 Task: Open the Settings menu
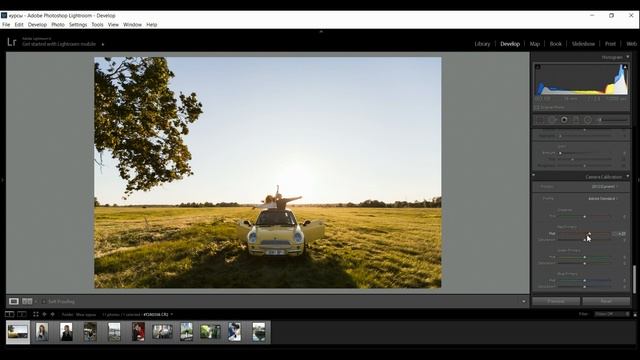tap(78, 24)
